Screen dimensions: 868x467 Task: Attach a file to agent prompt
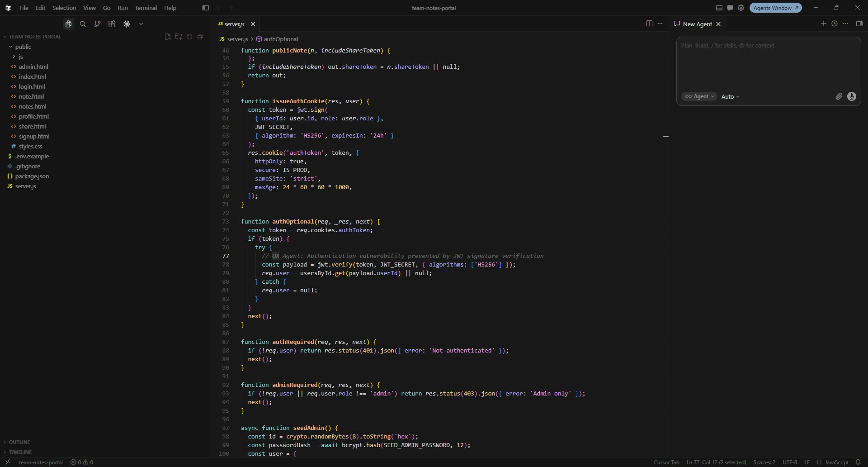coord(839,96)
